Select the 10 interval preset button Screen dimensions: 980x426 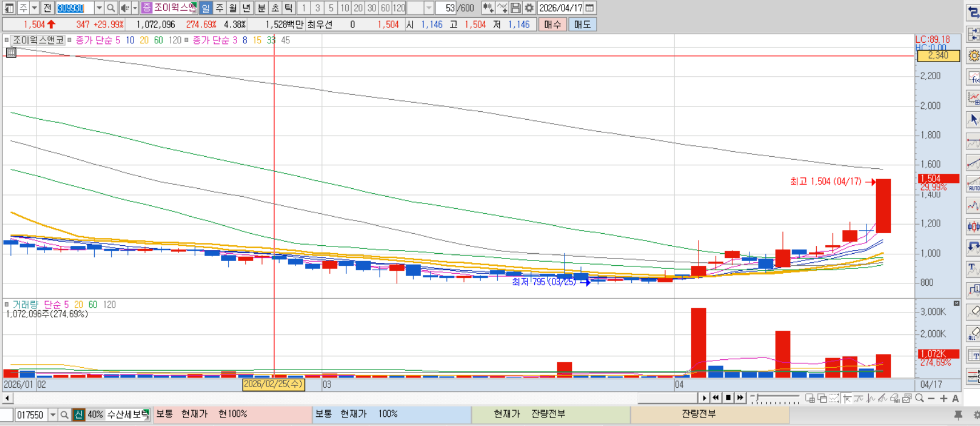(x=345, y=8)
